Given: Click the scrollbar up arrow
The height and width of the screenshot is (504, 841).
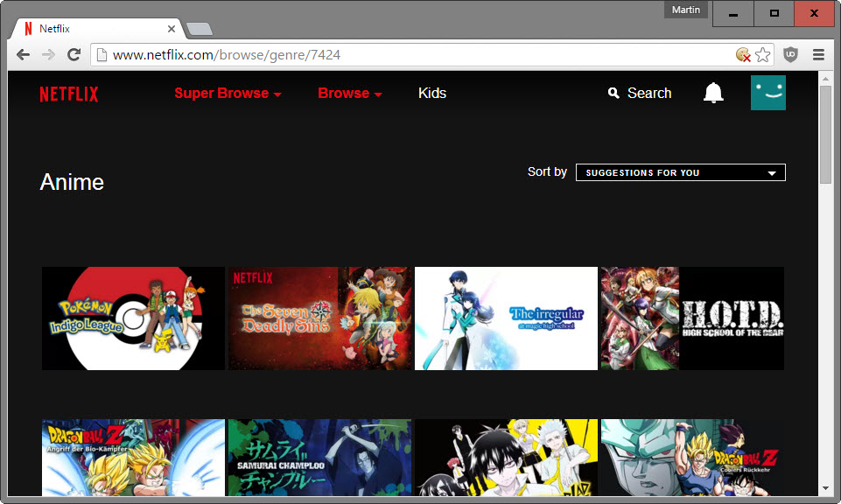Looking at the screenshot, I should click(x=825, y=78).
